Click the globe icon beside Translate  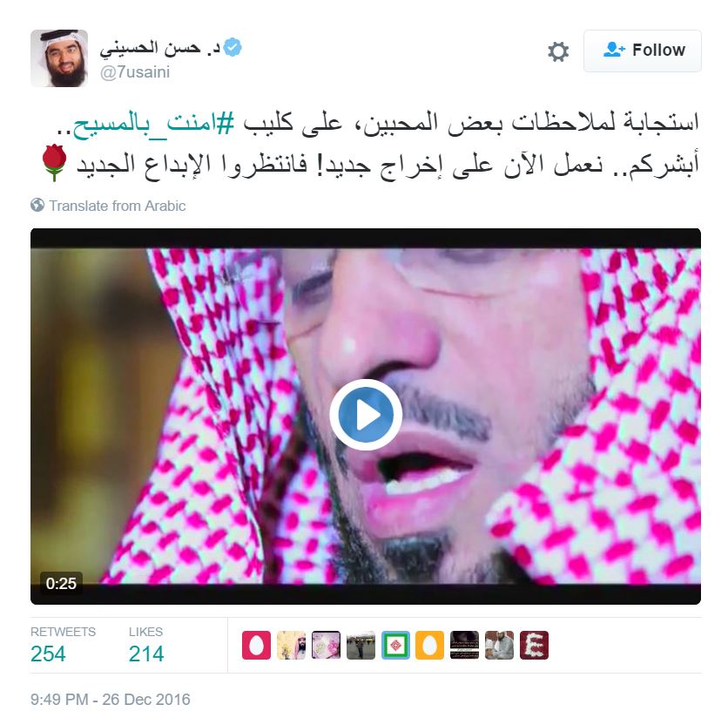37,205
